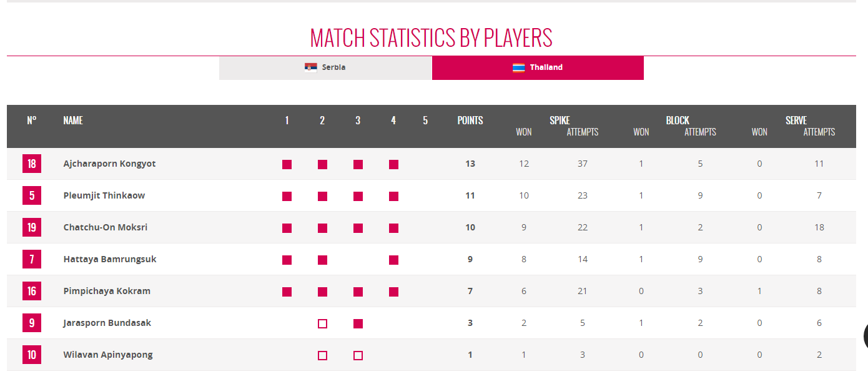Image resolution: width=868 pixels, height=374 pixels.
Task: Click jersey number 7 badge
Action: 32,259
